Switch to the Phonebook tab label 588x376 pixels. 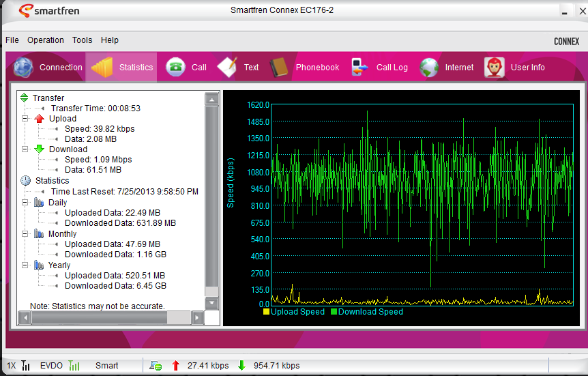[317, 68]
